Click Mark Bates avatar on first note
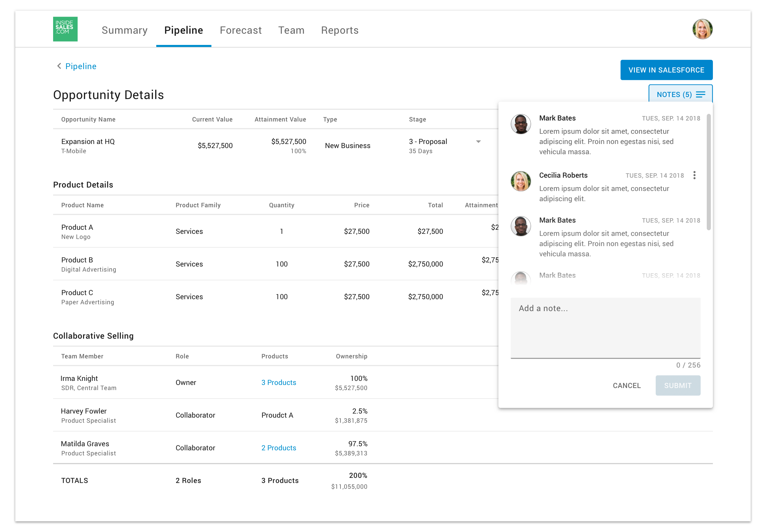This screenshot has width=766, height=532. [521, 124]
